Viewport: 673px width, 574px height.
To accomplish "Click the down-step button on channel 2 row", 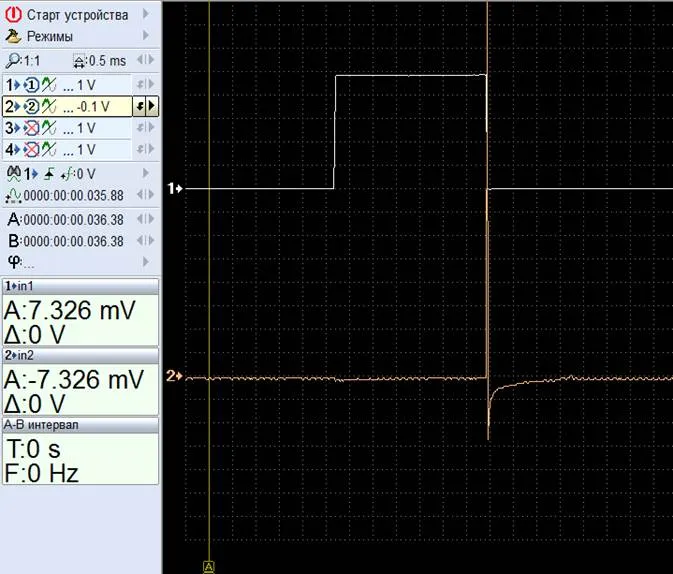I will coord(139,106).
